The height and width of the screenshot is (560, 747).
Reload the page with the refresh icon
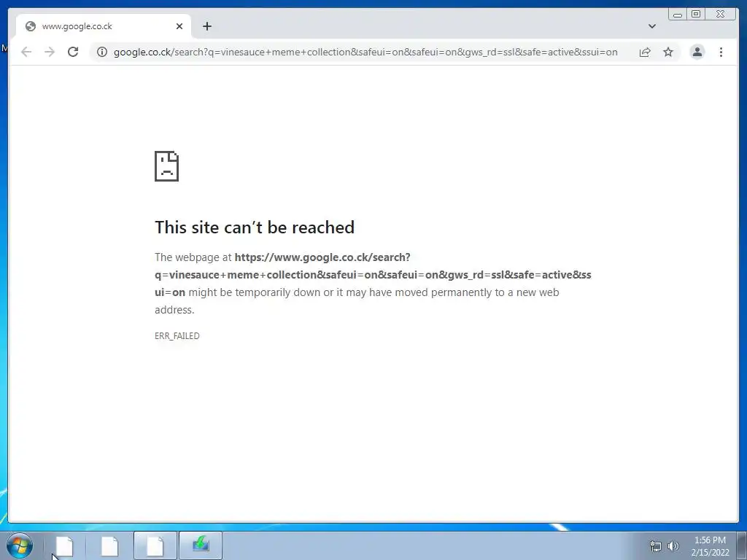73,52
